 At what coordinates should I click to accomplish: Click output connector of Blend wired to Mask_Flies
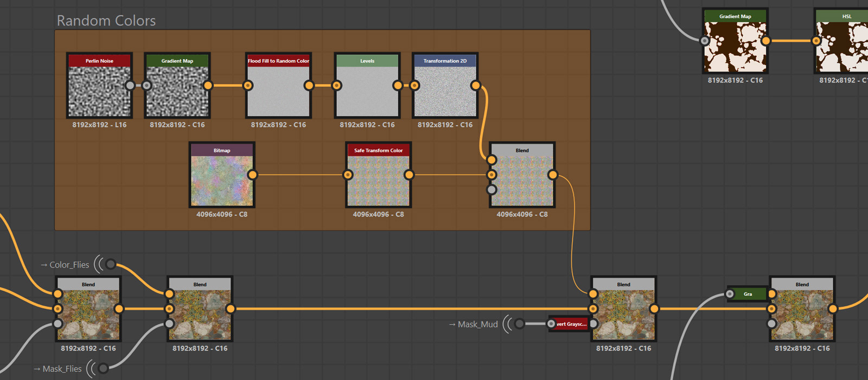point(231,309)
